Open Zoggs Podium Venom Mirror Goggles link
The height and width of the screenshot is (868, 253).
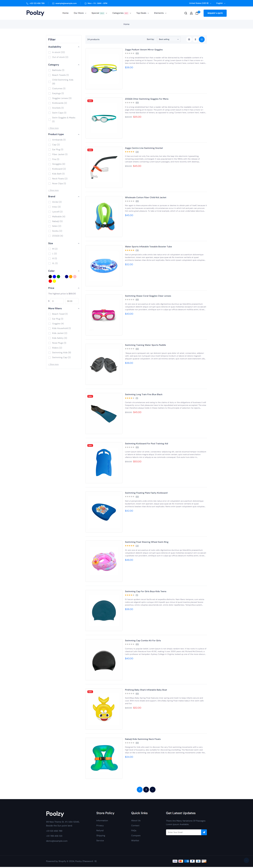point(144,50)
